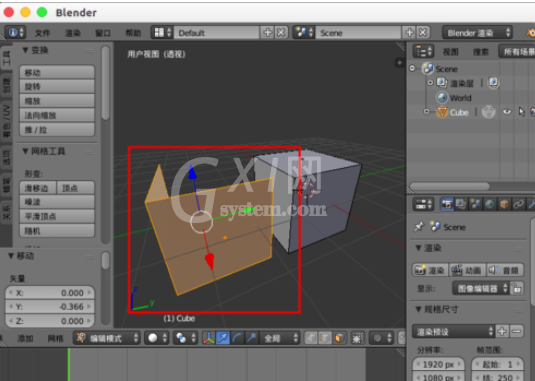The width and height of the screenshot is (535, 381).
Task: Collapse the 移动 operator panel
Action: tap(21, 256)
